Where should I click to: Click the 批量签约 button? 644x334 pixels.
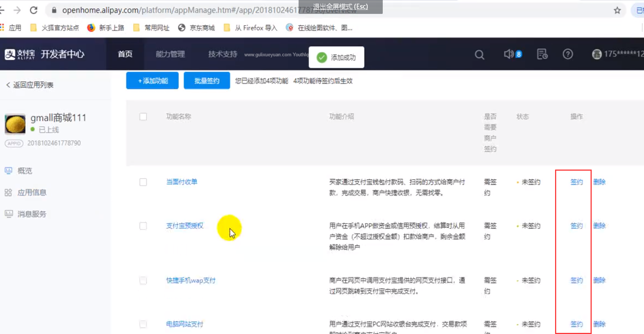(x=207, y=81)
